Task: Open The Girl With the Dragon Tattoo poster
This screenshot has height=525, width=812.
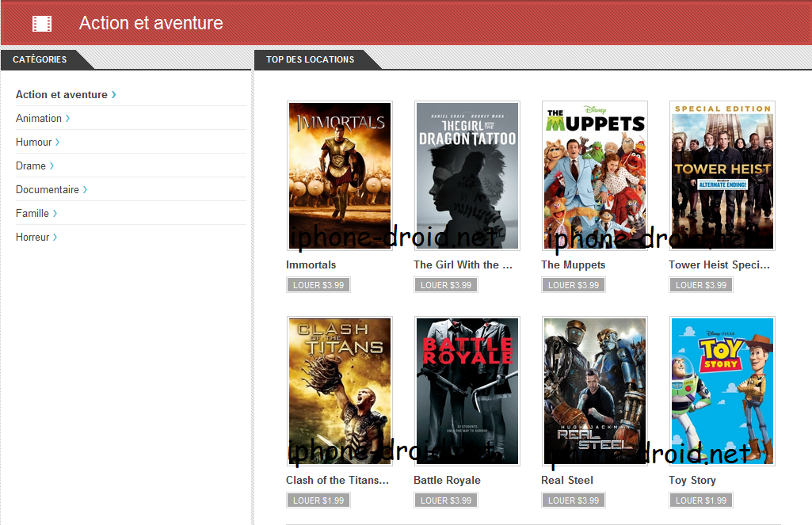Action: pos(467,176)
